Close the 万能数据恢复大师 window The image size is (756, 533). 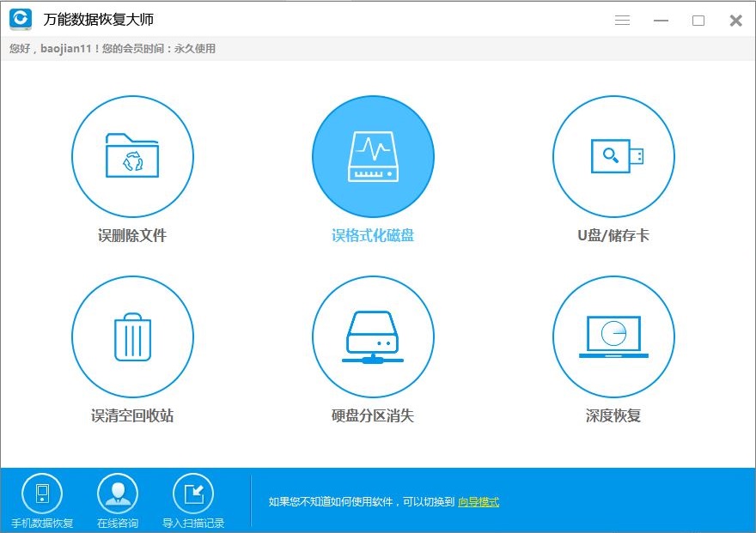pos(735,21)
